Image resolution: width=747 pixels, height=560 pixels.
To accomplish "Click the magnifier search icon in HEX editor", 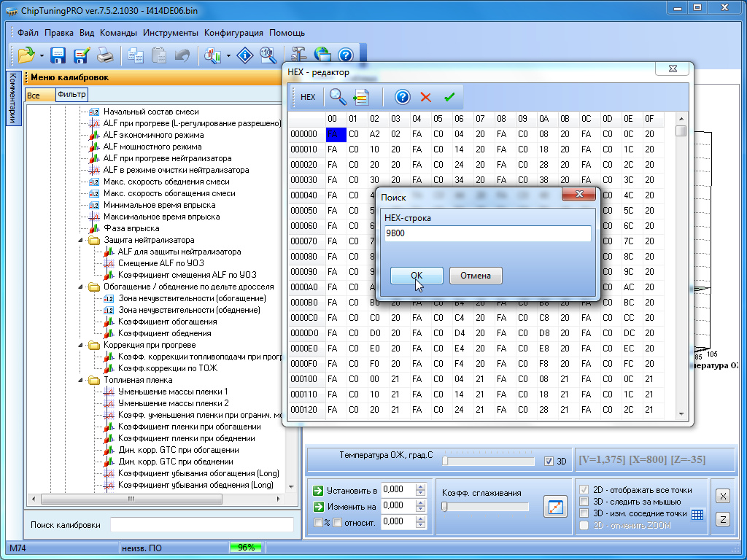I will tap(337, 97).
